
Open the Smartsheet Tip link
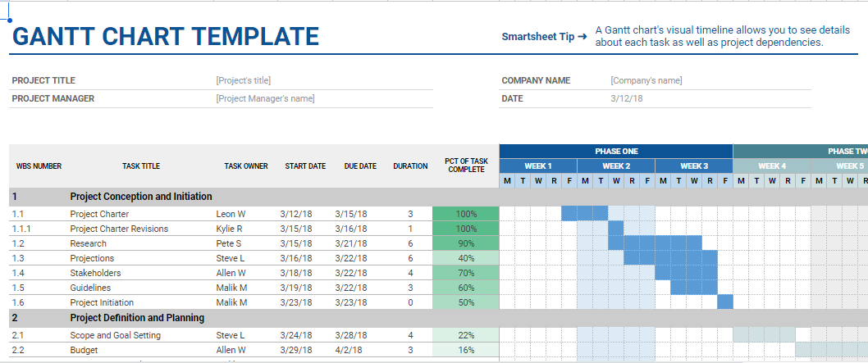point(544,37)
